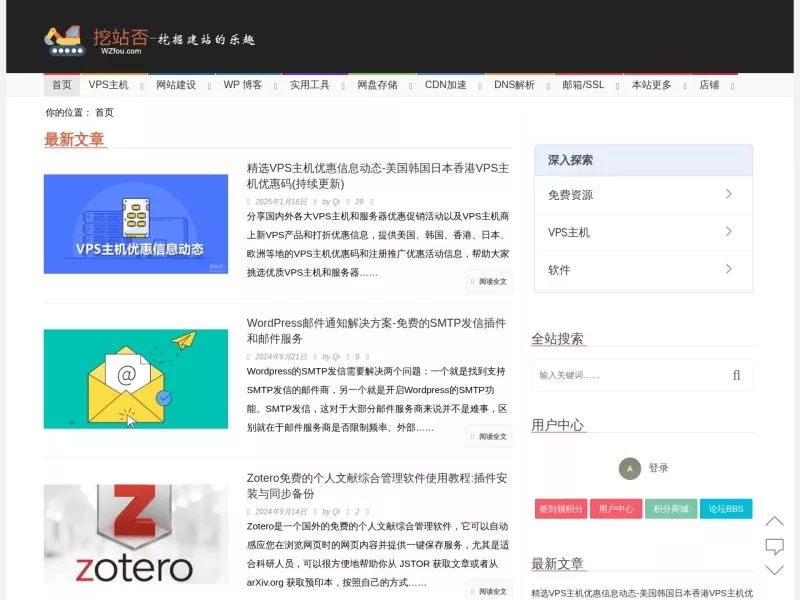800x600 pixels.
Task: Open the VPS主机 navigation menu
Action: point(108,85)
